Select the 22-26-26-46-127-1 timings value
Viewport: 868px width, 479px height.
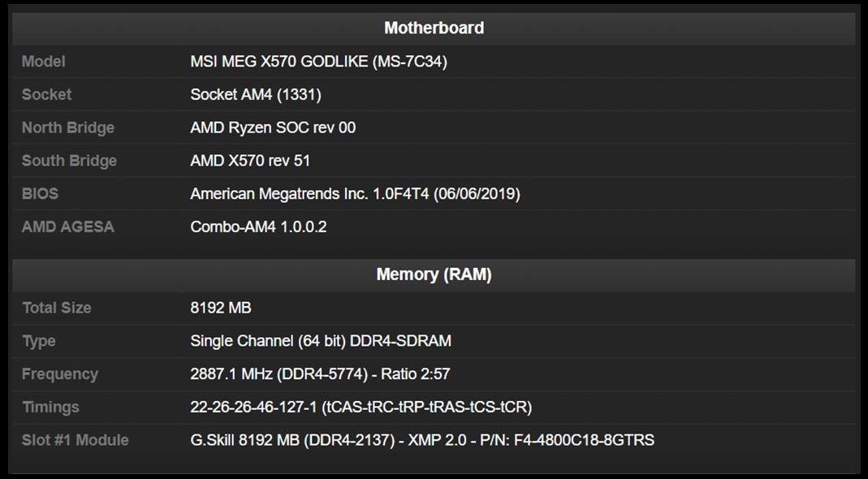361,408
